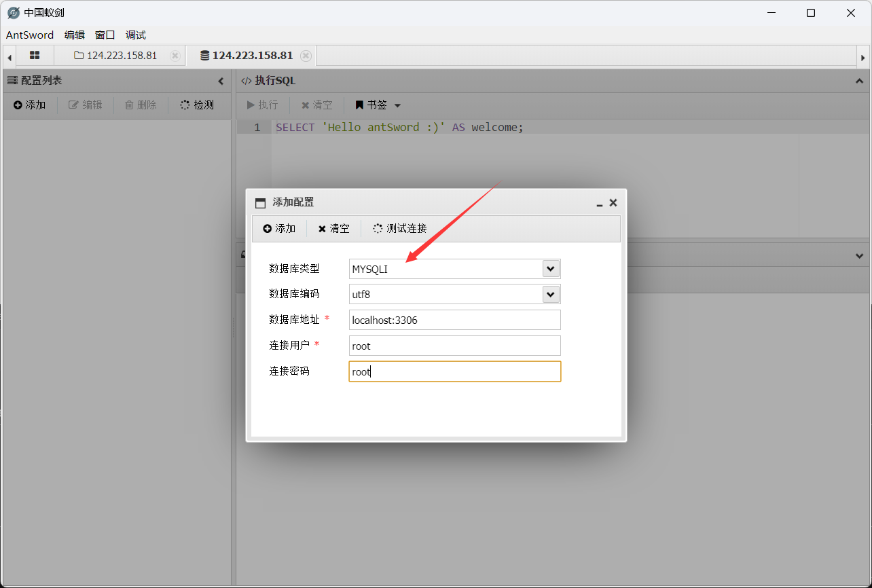
Task: Test the connection with 测试连接
Action: (400, 229)
